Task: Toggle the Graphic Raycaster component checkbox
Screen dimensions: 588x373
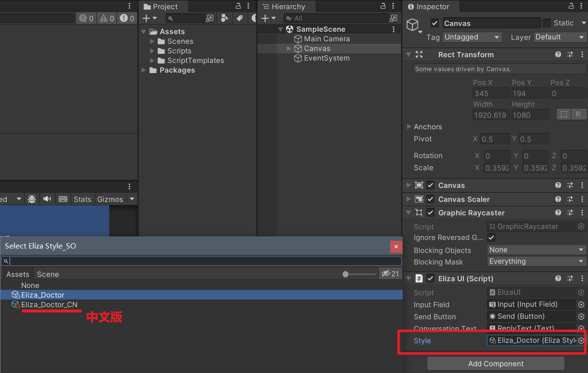Action: click(x=430, y=213)
